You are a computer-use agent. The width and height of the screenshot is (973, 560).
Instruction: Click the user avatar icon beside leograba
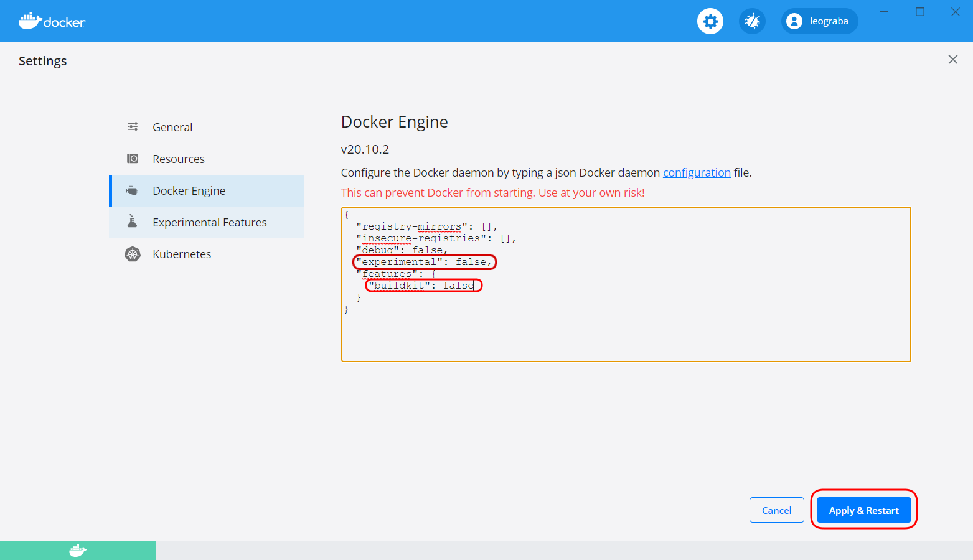coord(794,21)
